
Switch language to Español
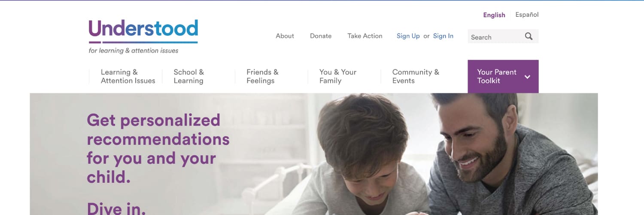coord(527,15)
